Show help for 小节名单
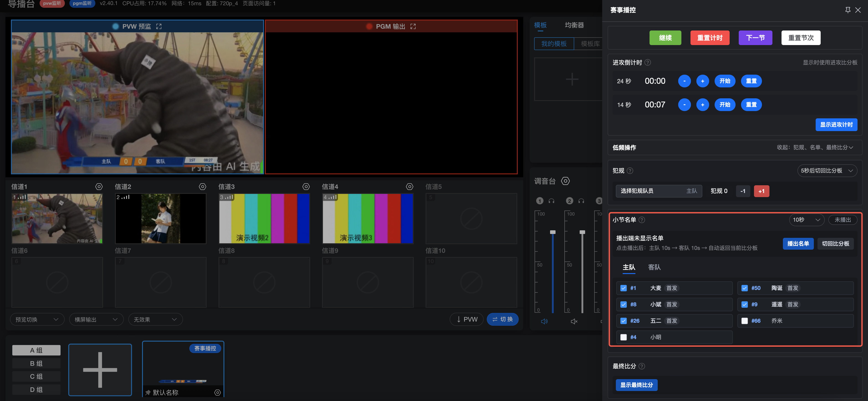This screenshot has width=868, height=401. (x=642, y=220)
